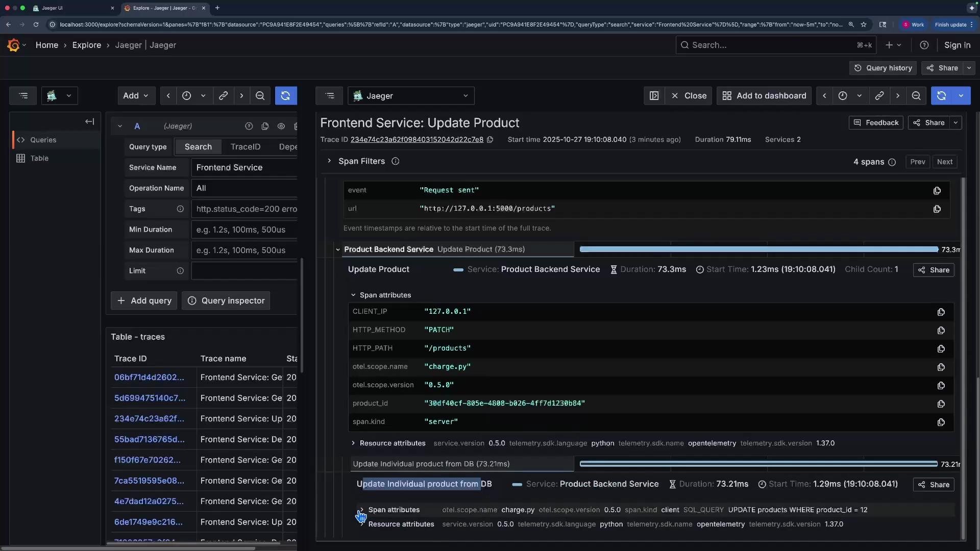Run query with left pane refresh icon
Screen dimensions: 980x551
pyautogui.click(x=286, y=95)
